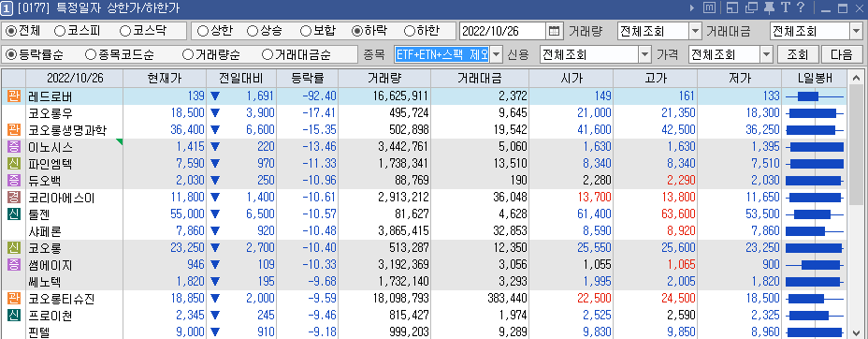Click the 관 badge beside 코오롱티슈진
868x339 pixels.
coord(13,299)
